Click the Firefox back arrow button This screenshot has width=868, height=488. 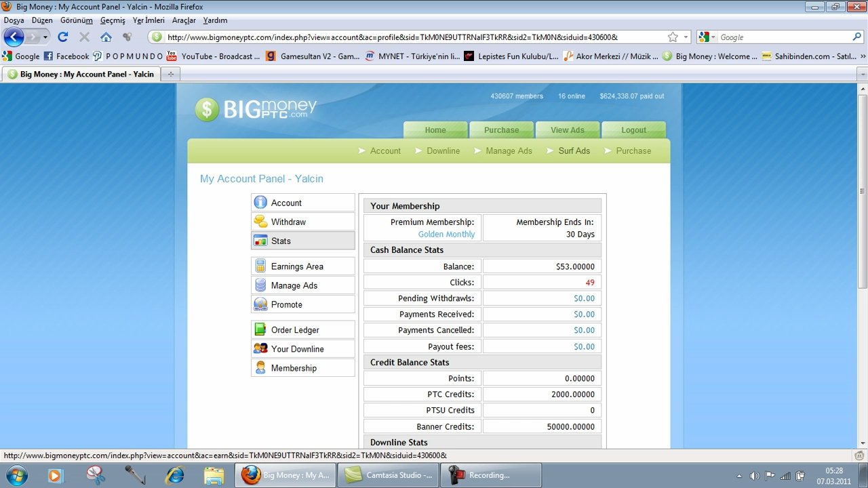(x=14, y=37)
